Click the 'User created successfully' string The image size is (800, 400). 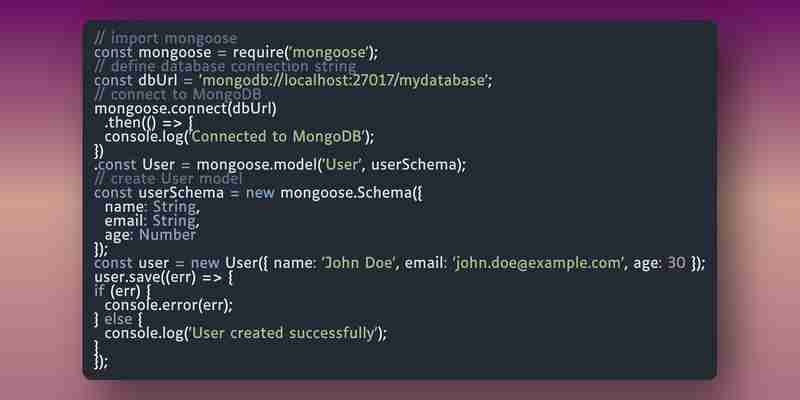point(283,333)
